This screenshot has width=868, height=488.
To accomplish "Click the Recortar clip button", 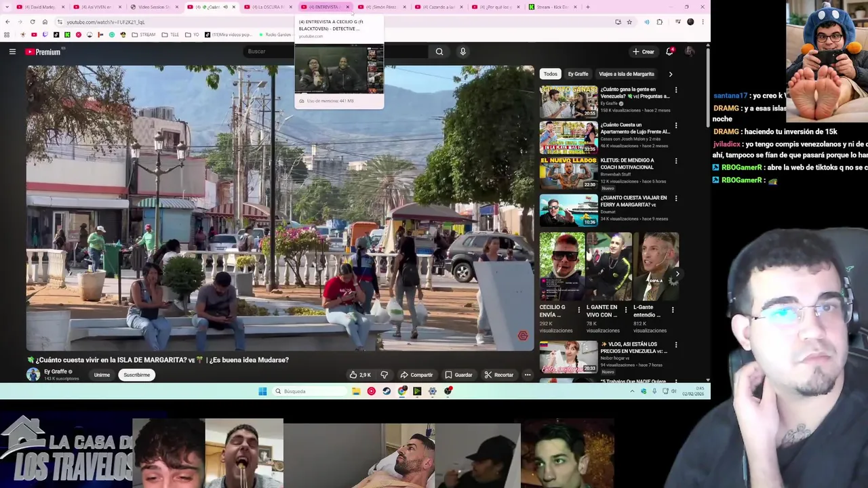I will click(499, 375).
